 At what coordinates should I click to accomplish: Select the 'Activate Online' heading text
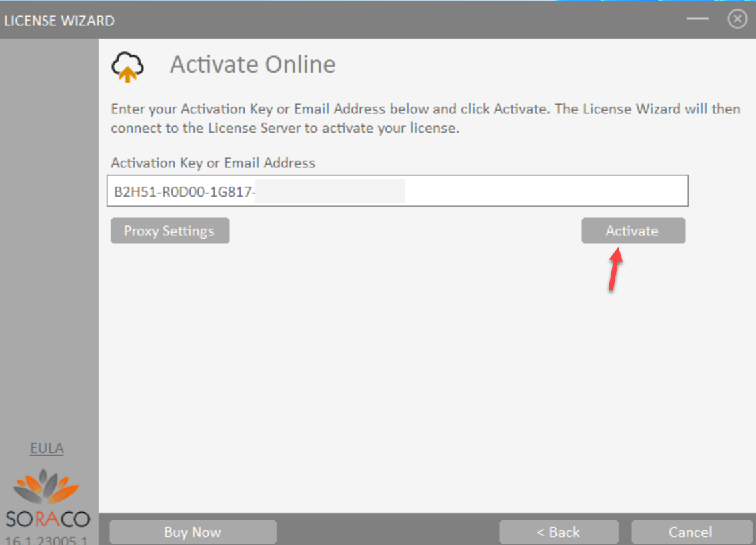coord(252,65)
